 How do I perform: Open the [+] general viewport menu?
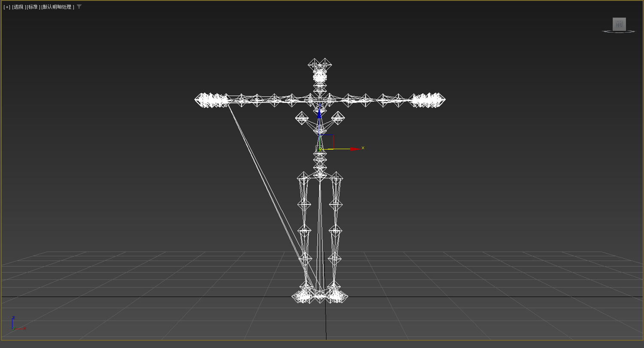pos(7,7)
